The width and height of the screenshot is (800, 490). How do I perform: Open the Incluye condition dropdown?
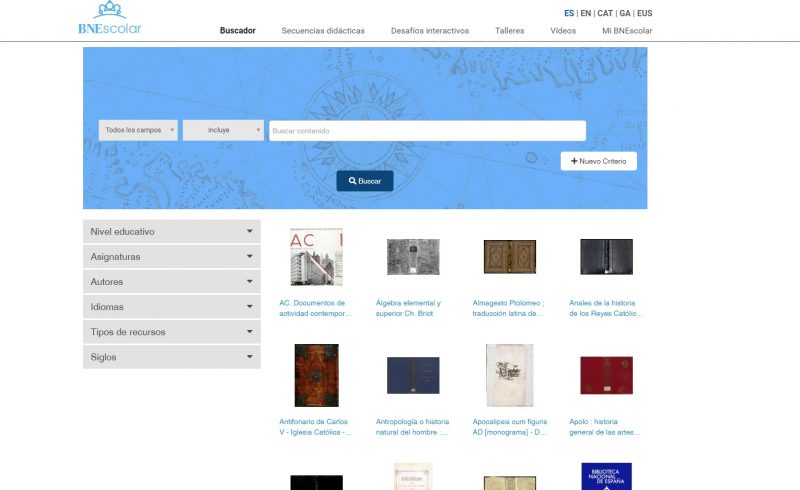tap(223, 130)
